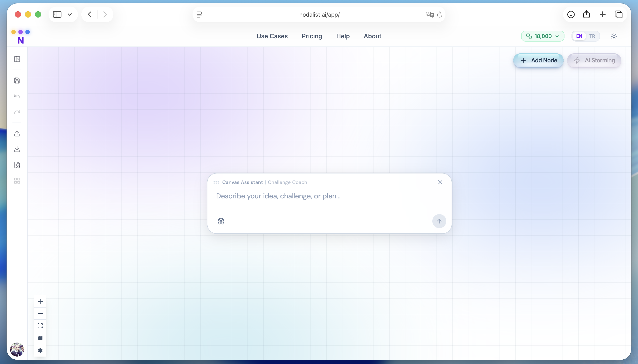Open the grid layout icon in sidebar
638x364 pixels.
point(17,181)
